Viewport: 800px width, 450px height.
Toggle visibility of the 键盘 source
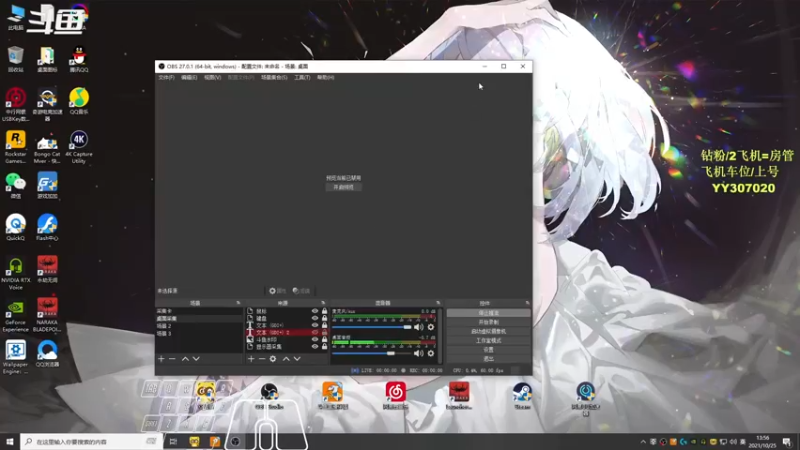[315, 318]
